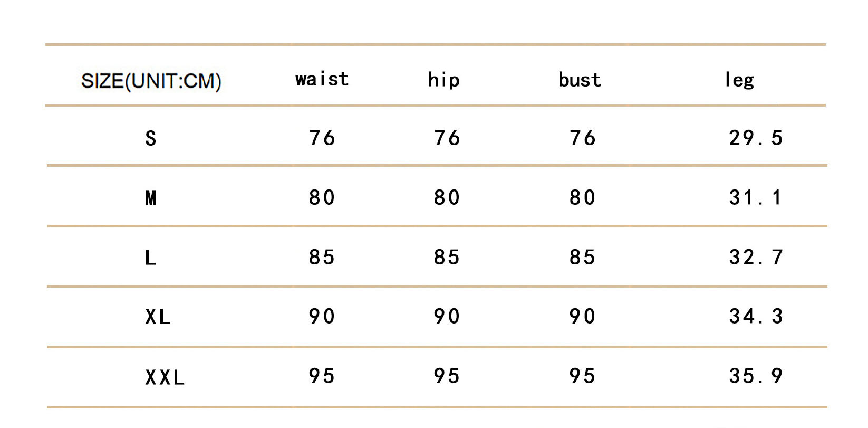Click the L size row label
Viewport: 868px width, 428px height.
[x=151, y=258]
